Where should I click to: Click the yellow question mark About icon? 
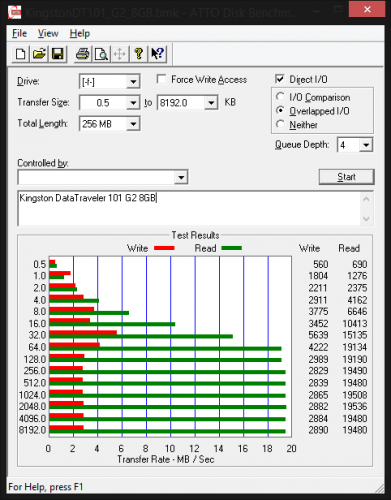(x=139, y=54)
